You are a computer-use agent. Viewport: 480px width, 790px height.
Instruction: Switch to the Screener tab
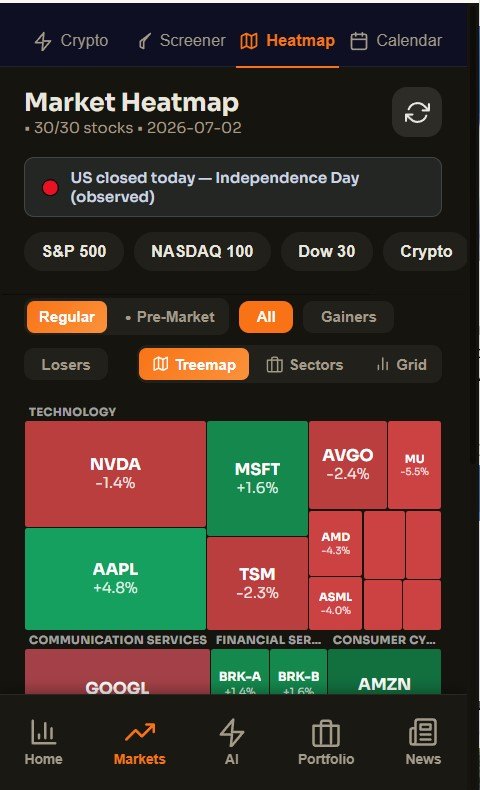click(181, 40)
